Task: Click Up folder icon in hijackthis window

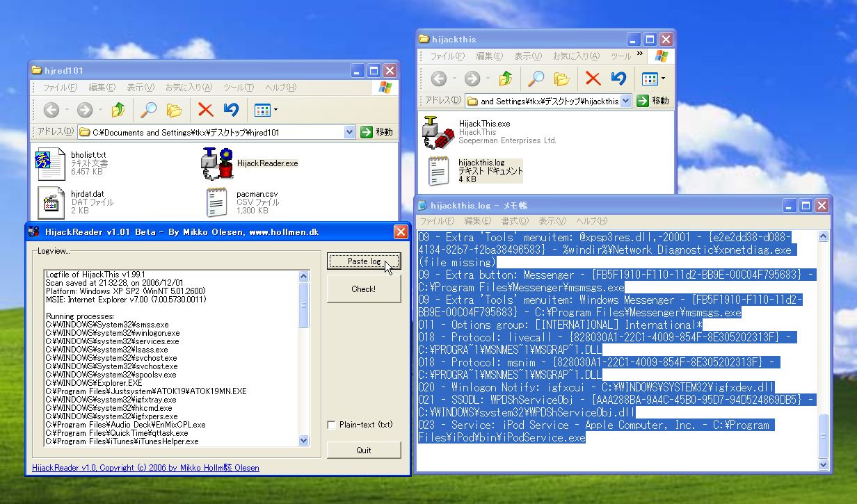Action: (x=506, y=78)
